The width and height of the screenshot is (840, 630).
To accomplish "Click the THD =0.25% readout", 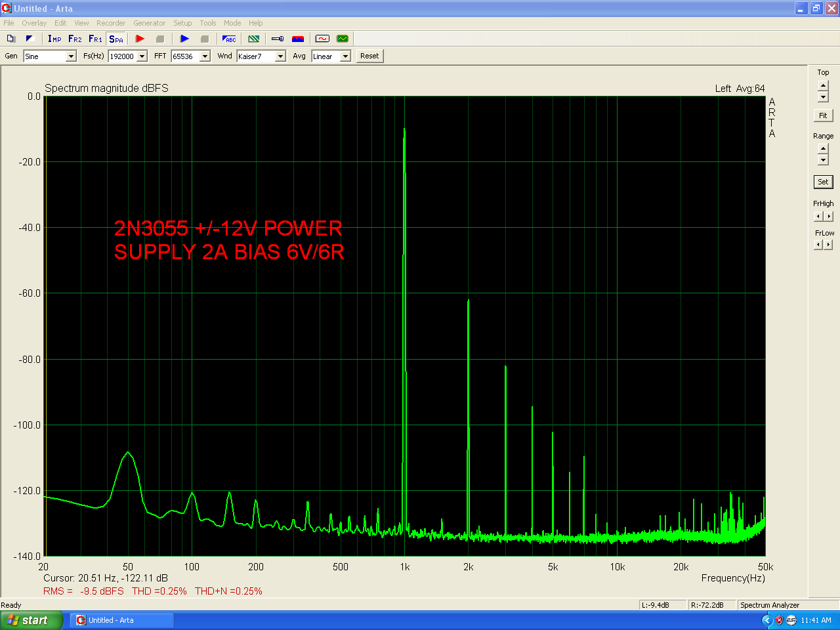I will pyautogui.click(x=159, y=591).
